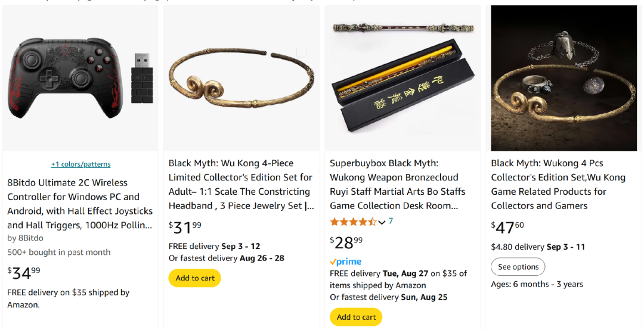This screenshot has width=644, height=330.
Task: Click the $28.99 staff price
Action: tap(346, 242)
